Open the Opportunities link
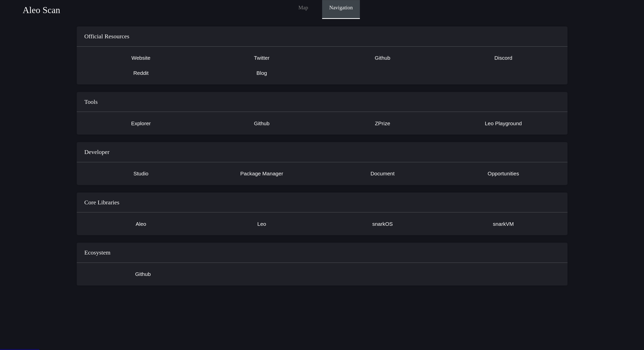The width and height of the screenshot is (644, 350). pyautogui.click(x=503, y=173)
